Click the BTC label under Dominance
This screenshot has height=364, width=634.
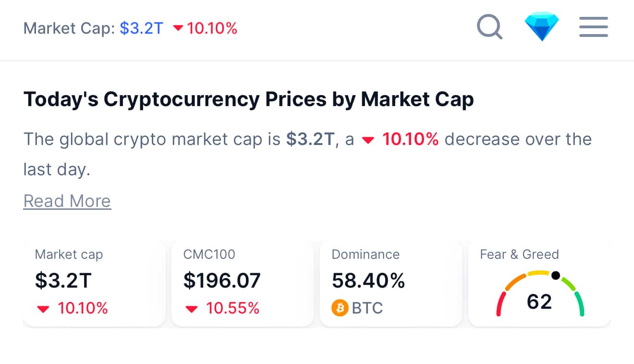(367, 308)
